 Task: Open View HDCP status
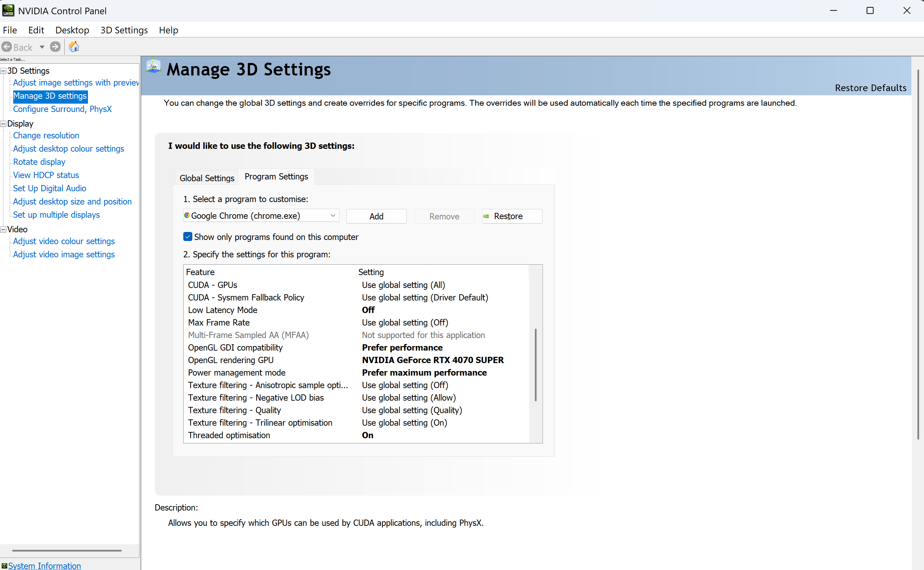(x=46, y=175)
